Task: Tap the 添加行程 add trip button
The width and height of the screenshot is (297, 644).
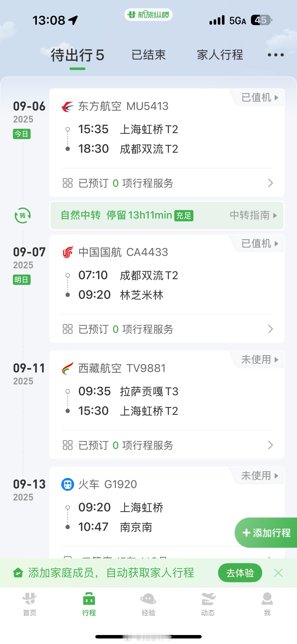Action: [x=266, y=533]
